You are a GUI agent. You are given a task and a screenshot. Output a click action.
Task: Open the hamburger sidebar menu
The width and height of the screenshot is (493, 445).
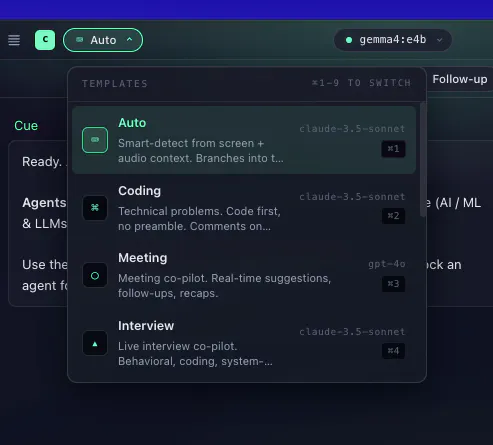coord(14,40)
